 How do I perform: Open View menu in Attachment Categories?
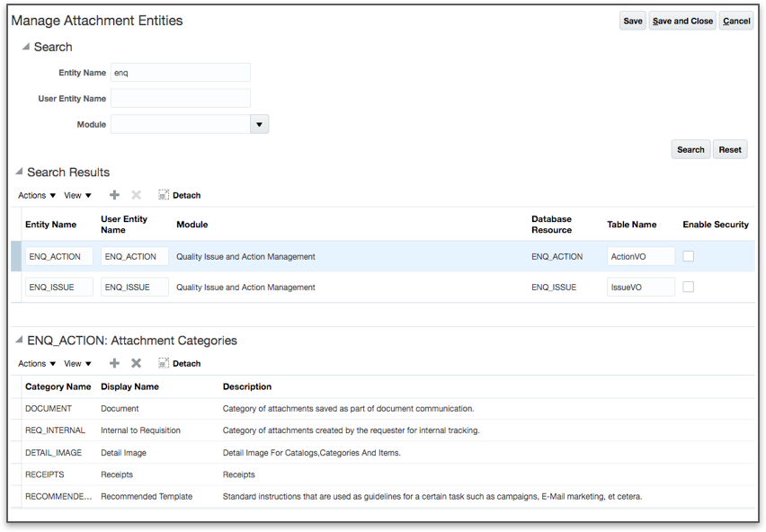77,363
